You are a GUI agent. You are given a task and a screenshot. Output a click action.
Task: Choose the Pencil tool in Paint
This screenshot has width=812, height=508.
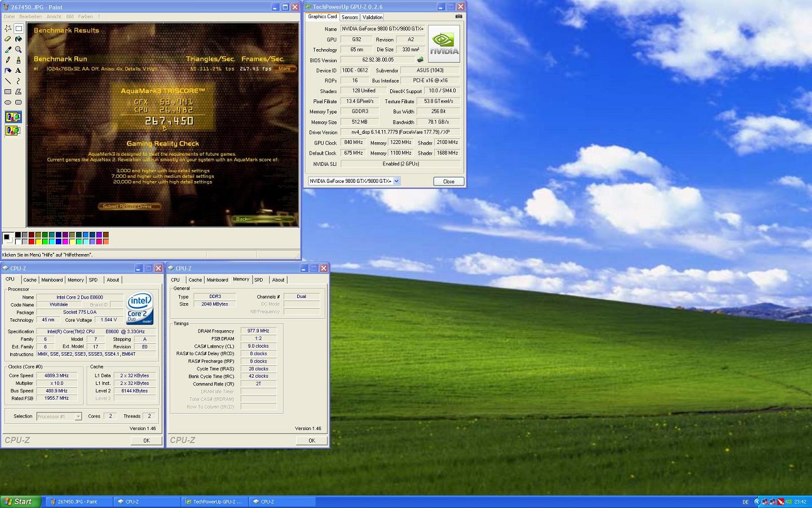[8, 60]
